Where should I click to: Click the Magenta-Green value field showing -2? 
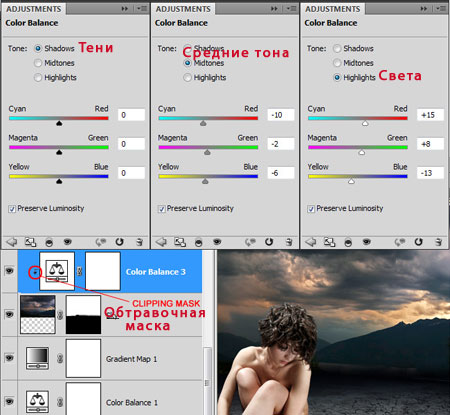(x=281, y=144)
